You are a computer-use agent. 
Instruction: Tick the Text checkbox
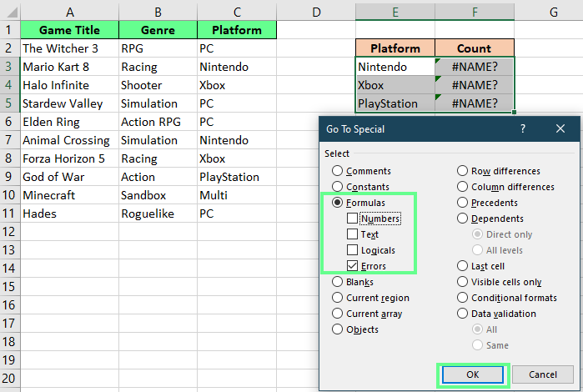click(x=353, y=234)
